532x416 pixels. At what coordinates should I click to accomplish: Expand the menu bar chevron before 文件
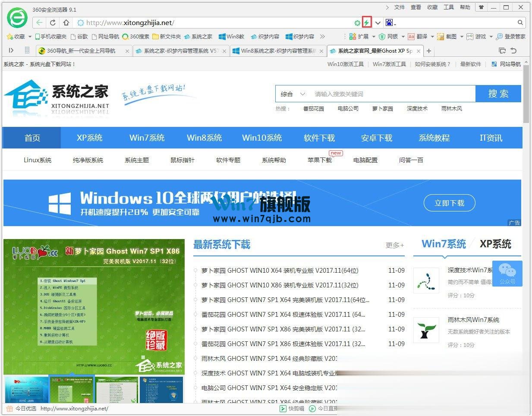click(x=387, y=7)
